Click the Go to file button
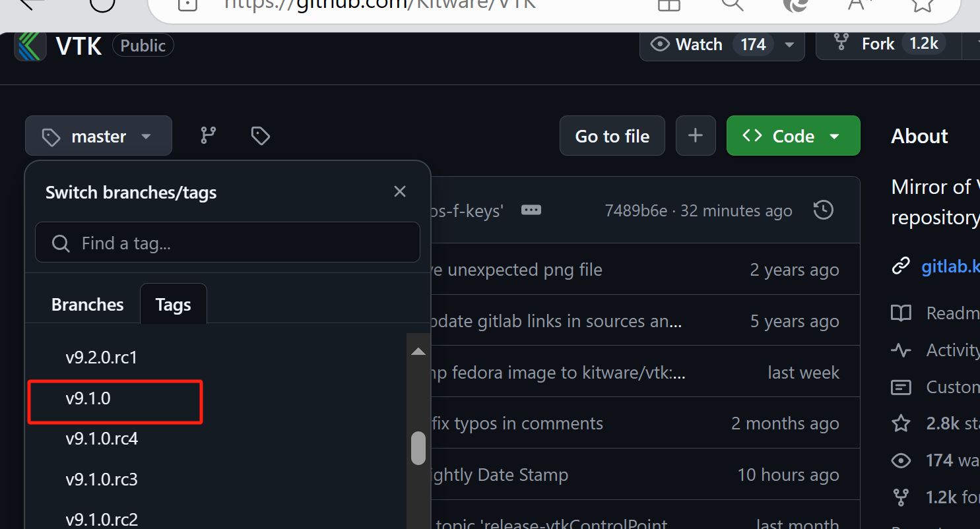Screen dimensions: 980x529 point(612,136)
